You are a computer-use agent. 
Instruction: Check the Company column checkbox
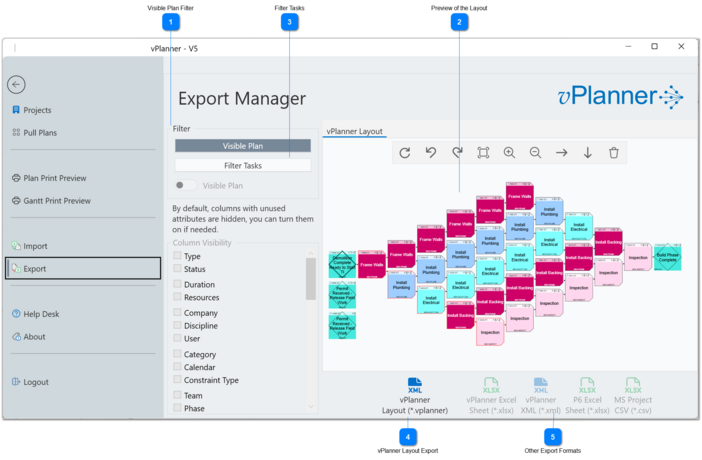point(177,312)
